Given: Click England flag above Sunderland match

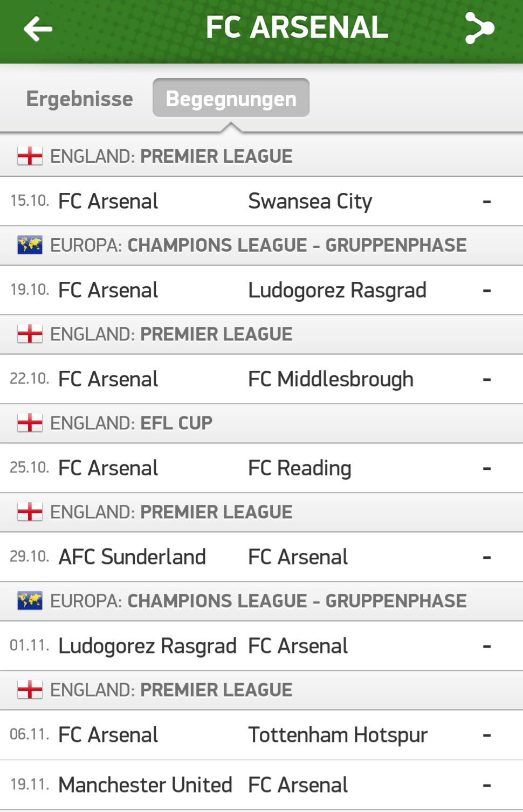Looking at the screenshot, I should pyautogui.click(x=30, y=512).
